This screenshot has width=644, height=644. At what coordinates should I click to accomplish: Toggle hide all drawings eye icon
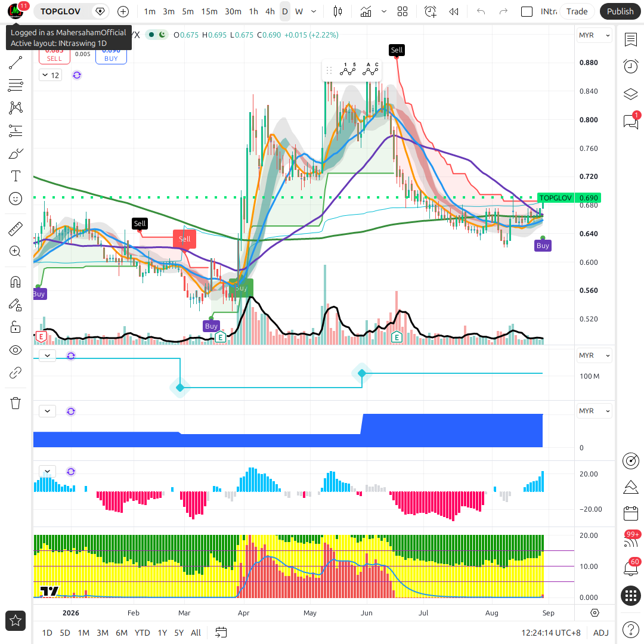coord(16,350)
